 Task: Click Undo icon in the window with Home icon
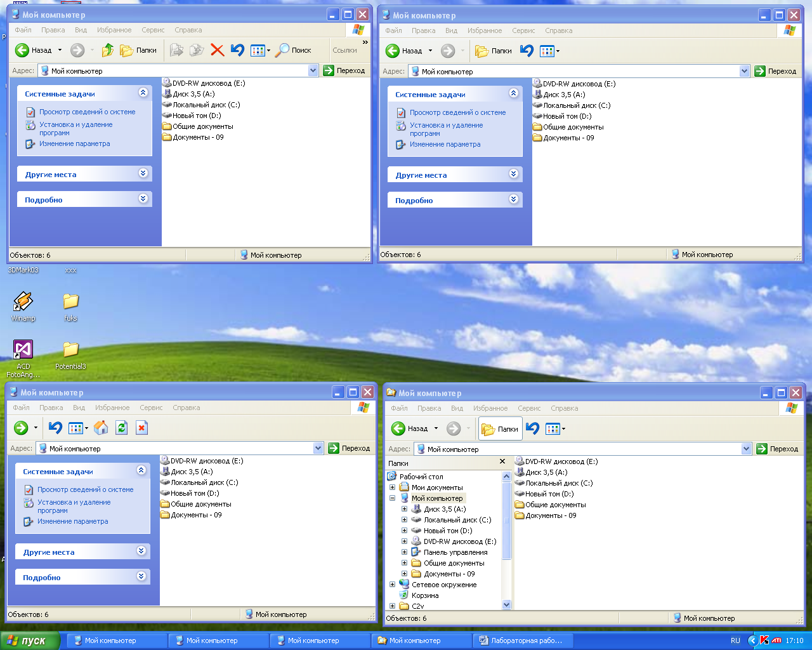[55, 428]
